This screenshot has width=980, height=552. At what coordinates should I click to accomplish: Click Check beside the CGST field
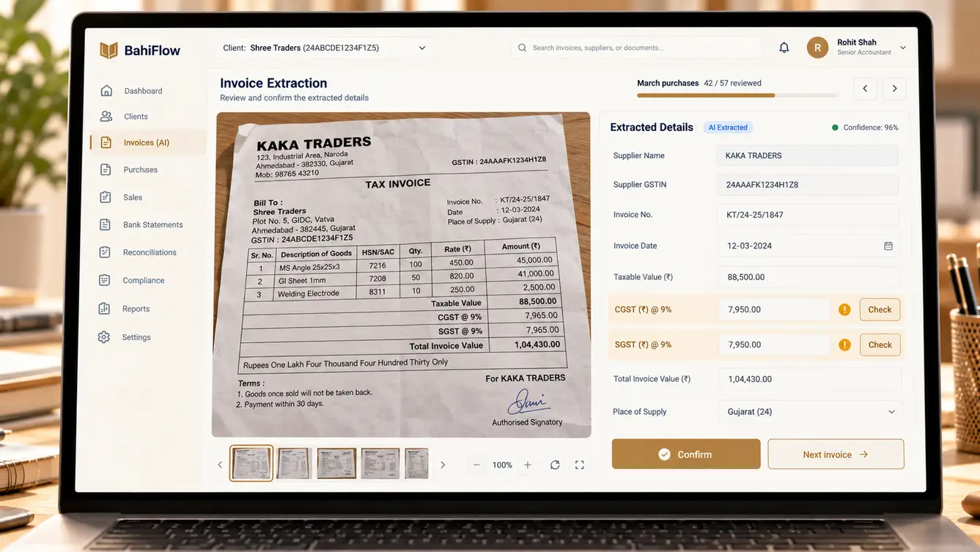[880, 309]
